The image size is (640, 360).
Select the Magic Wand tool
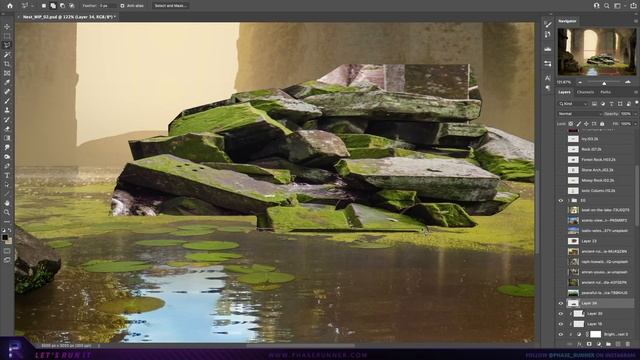7,54
